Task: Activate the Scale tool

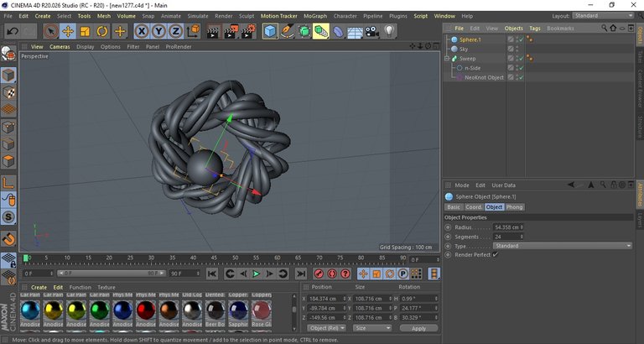Action: point(85,31)
